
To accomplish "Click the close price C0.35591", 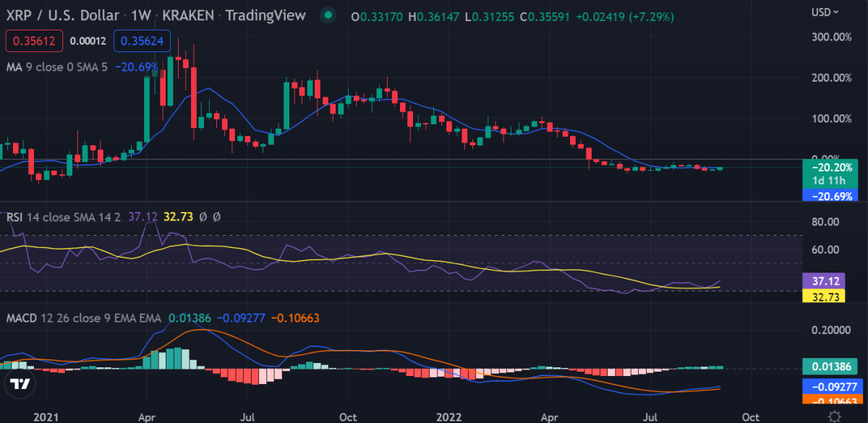I will point(544,15).
